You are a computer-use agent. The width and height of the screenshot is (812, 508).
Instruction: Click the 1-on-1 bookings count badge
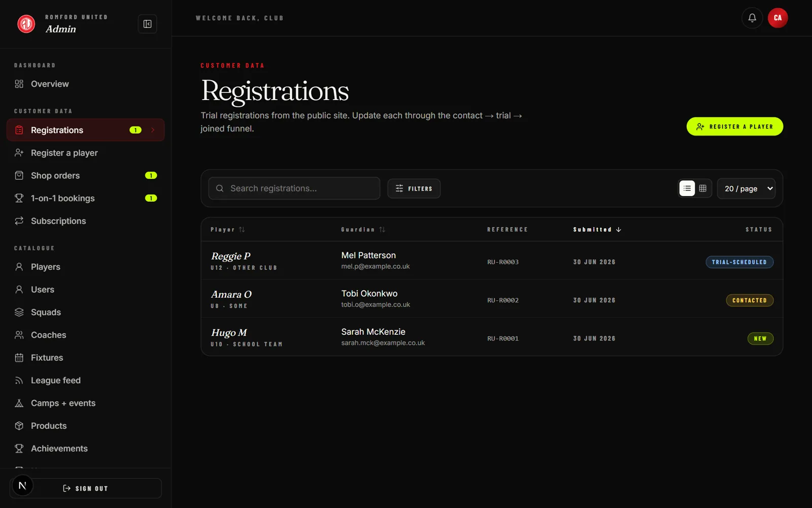(151, 198)
